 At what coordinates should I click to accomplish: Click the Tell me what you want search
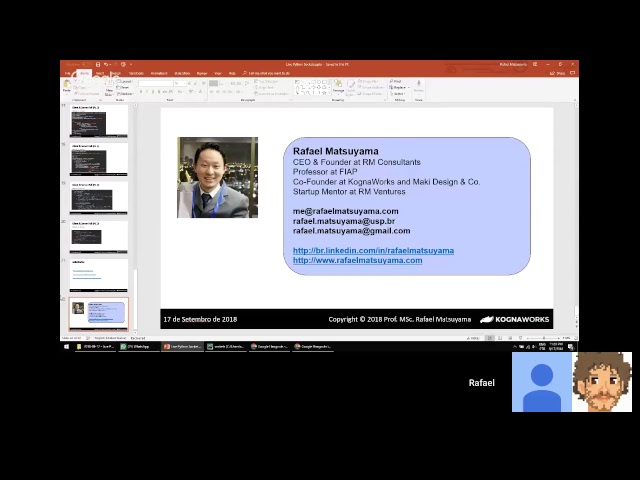coord(266,73)
